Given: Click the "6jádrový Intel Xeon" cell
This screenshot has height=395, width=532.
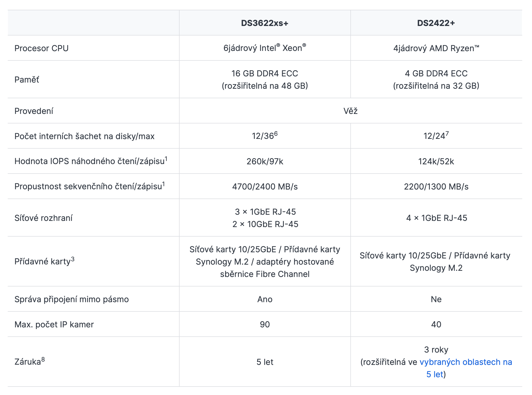Looking at the screenshot, I should pyautogui.click(x=264, y=48).
